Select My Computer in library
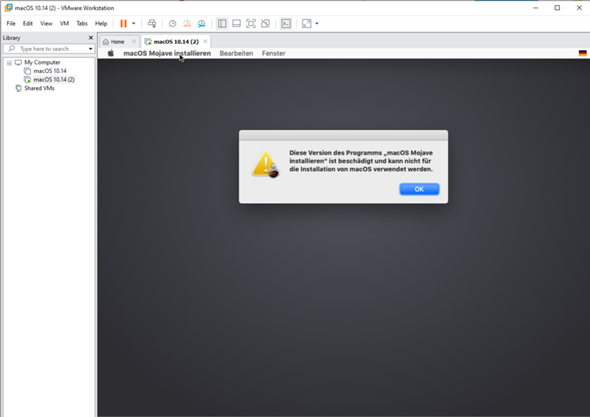590x417 pixels. click(x=42, y=62)
